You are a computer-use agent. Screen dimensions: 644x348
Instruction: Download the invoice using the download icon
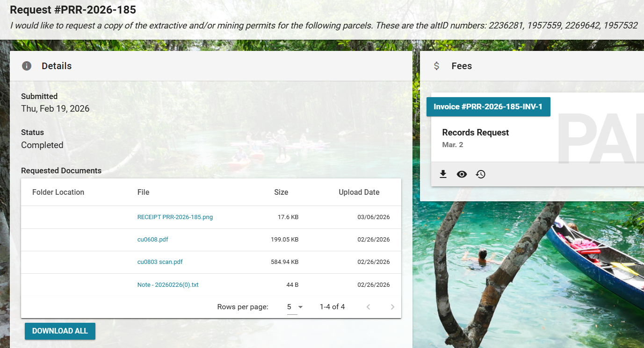pos(443,174)
